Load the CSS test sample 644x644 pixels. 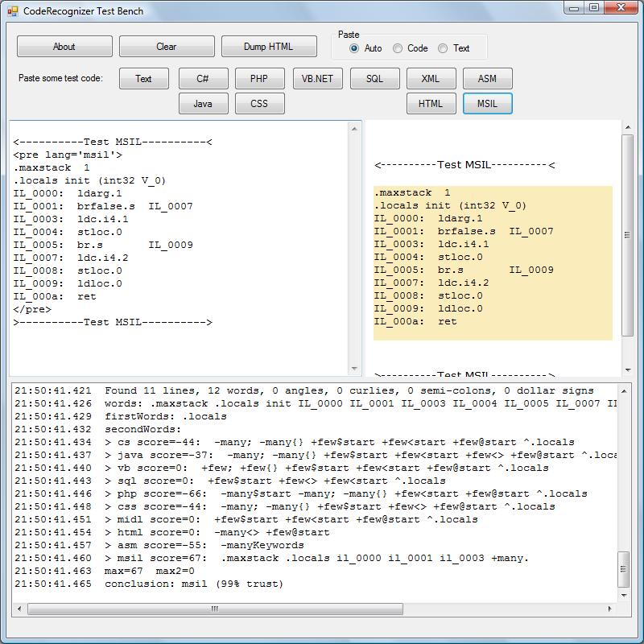[259, 104]
